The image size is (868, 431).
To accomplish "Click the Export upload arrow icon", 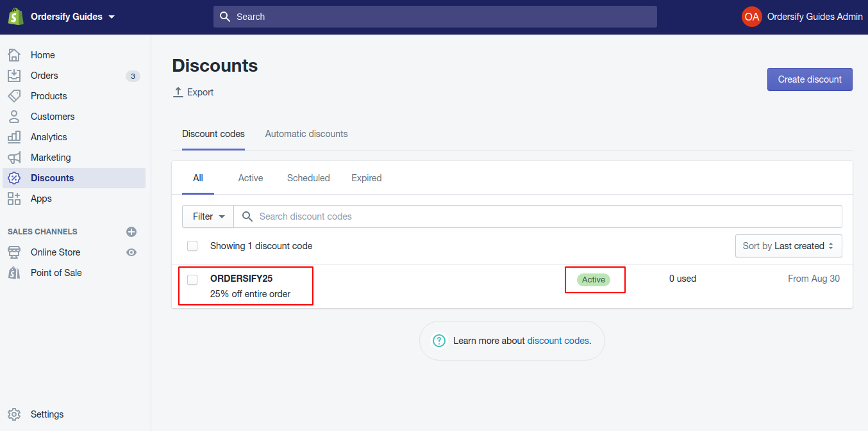I will coord(178,92).
